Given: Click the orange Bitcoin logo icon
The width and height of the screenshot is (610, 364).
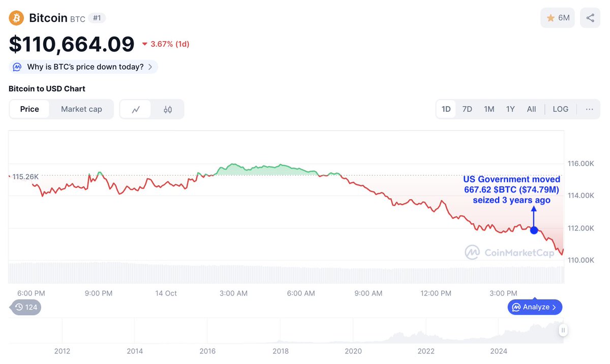Looking at the screenshot, I should point(16,18).
